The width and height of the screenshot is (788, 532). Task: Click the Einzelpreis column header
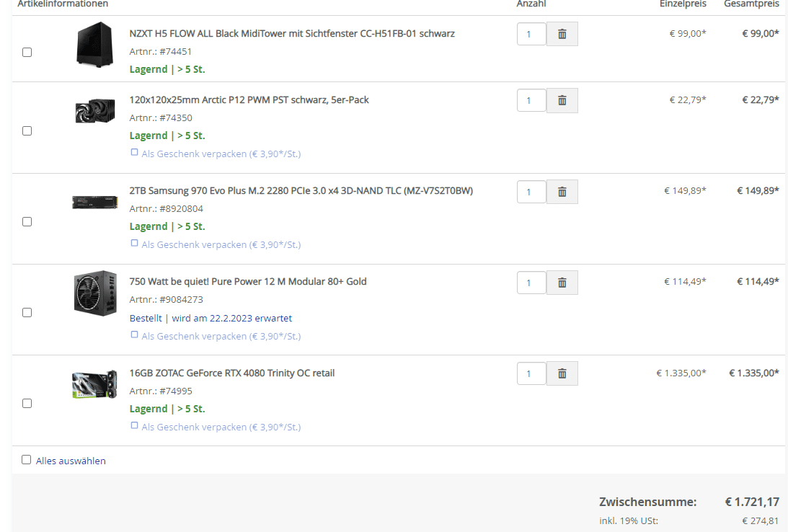(x=683, y=4)
